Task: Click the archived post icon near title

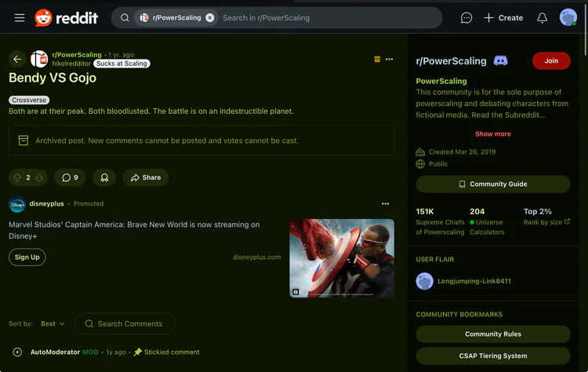Action: click(377, 59)
